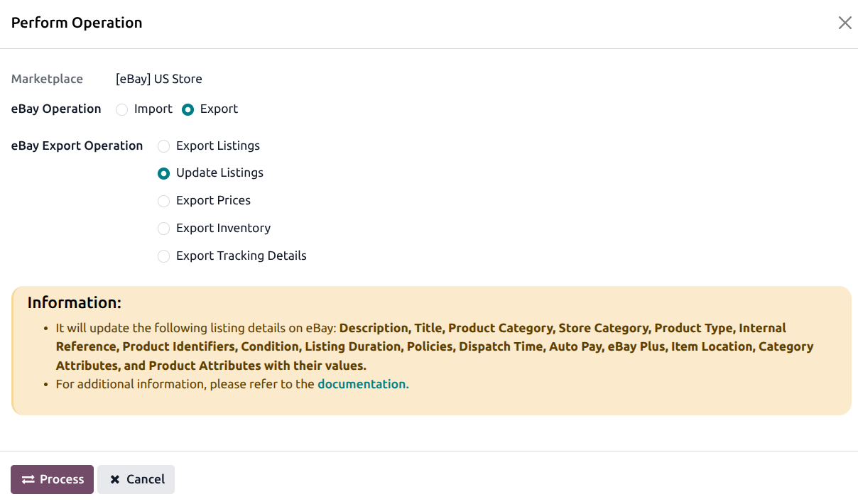Click the Process button text

pyautogui.click(x=62, y=479)
